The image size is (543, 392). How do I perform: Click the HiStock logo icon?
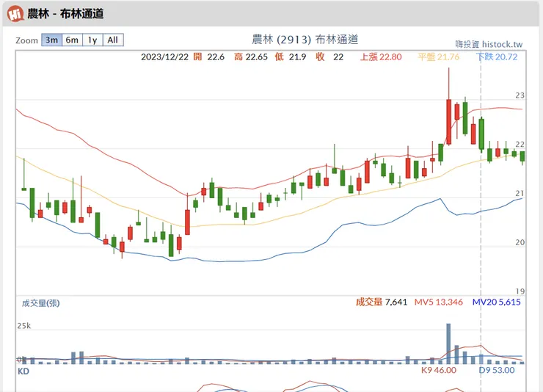(15, 14)
